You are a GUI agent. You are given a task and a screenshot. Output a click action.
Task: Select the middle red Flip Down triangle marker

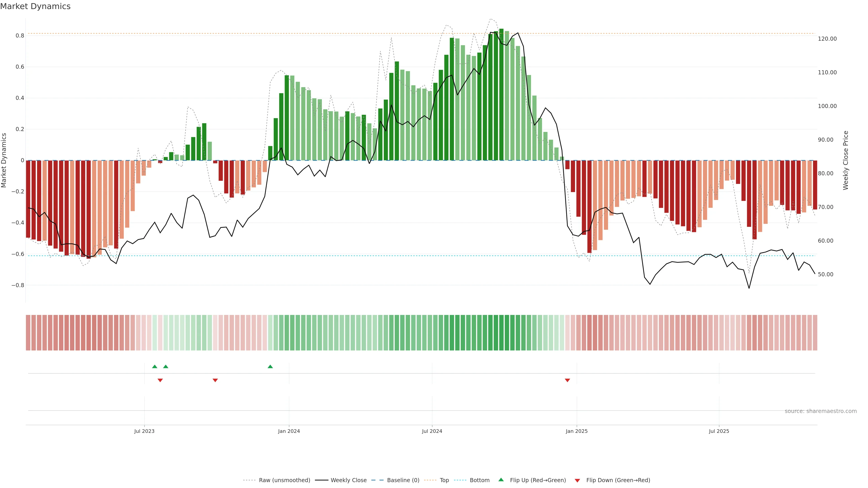[x=215, y=380]
